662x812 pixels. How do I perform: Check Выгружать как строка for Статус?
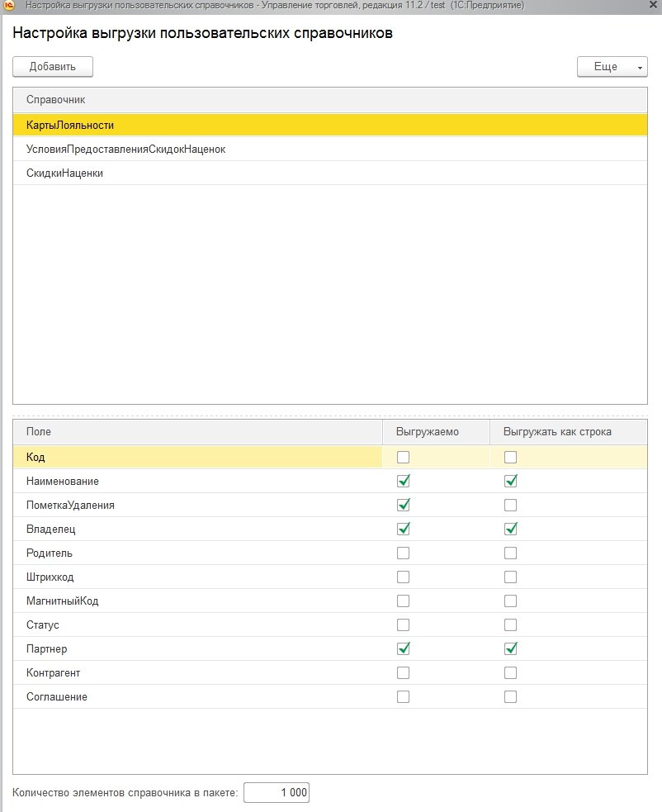[510, 625]
